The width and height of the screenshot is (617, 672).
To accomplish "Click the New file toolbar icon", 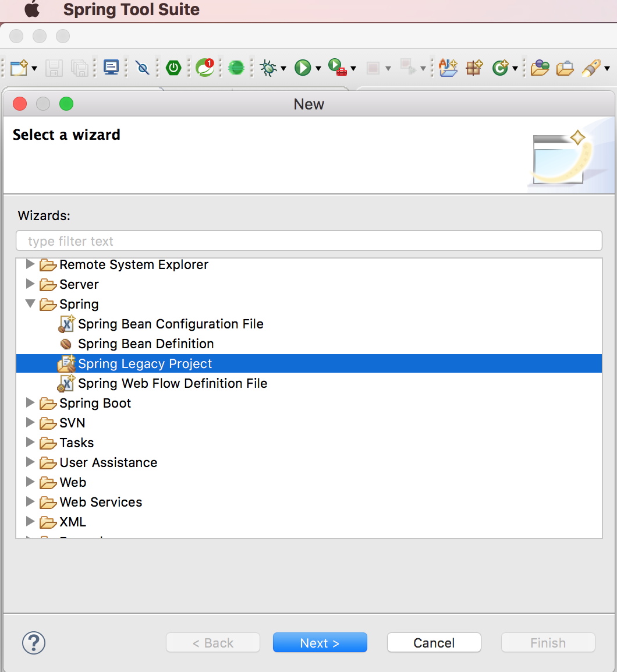I will tap(19, 68).
